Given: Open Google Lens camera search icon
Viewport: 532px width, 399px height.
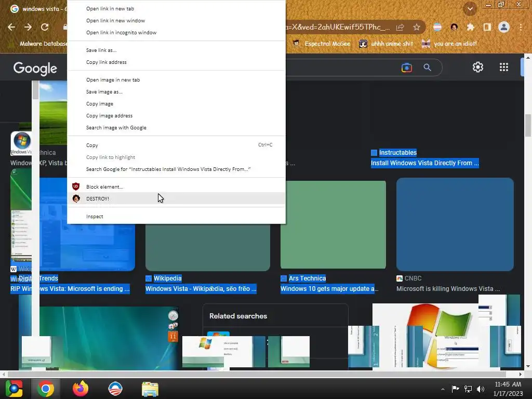Looking at the screenshot, I should pyautogui.click(x=406, y=68).
